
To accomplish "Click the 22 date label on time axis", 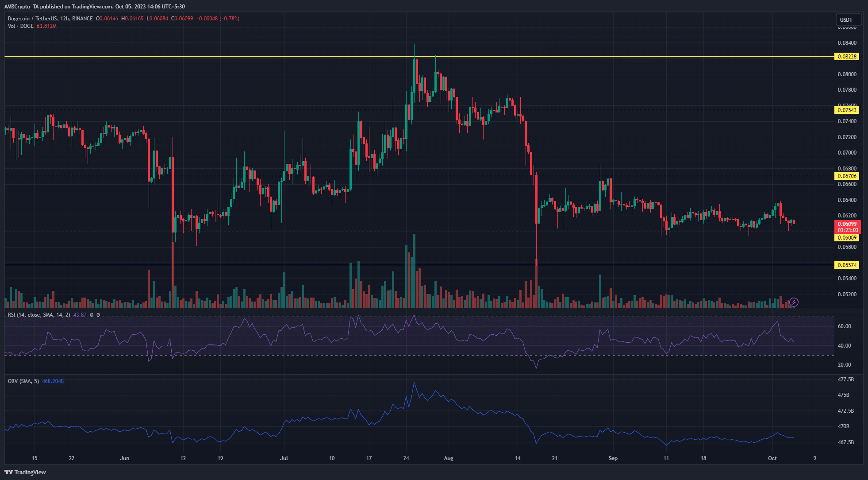I will point(72,458).
